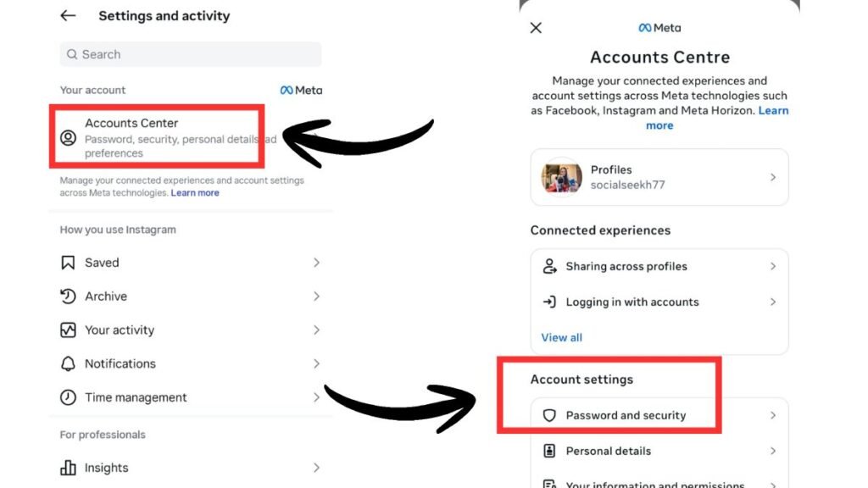Click the Insights bar chart icon
The image size is (868, 488).
click(69, 468)
